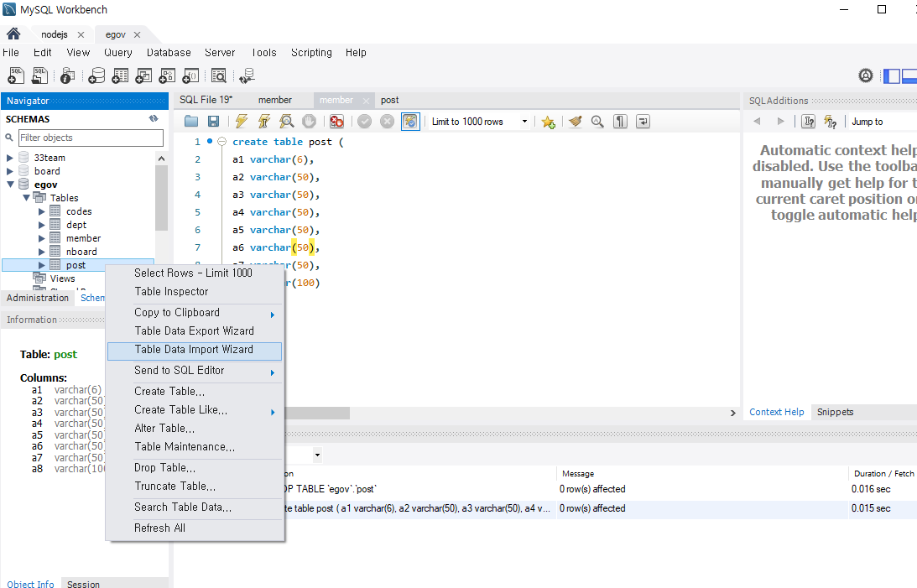Create new table toolbar icon
Image resolution: width=917 pixels, height=588 pixels.
[x=120, y=75]
